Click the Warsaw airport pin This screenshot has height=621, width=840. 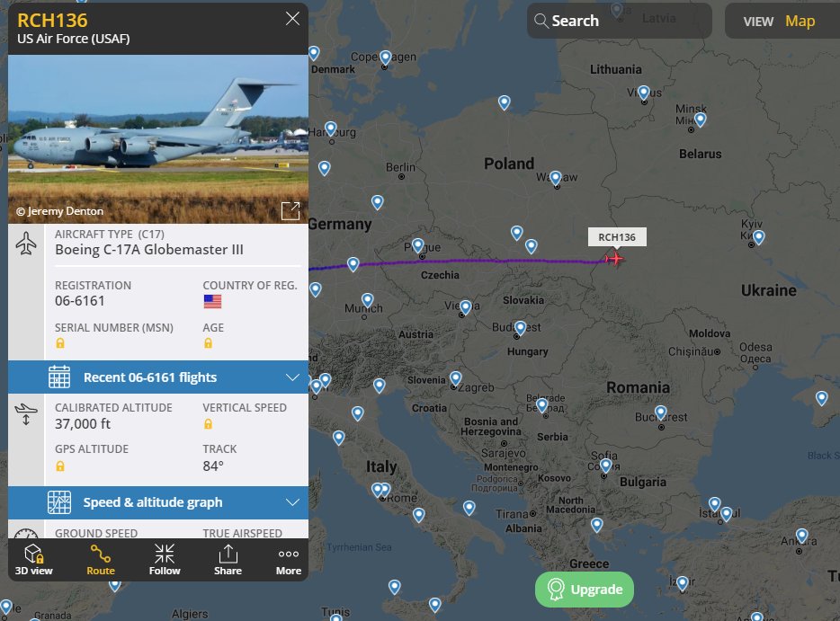click(556, 178)
